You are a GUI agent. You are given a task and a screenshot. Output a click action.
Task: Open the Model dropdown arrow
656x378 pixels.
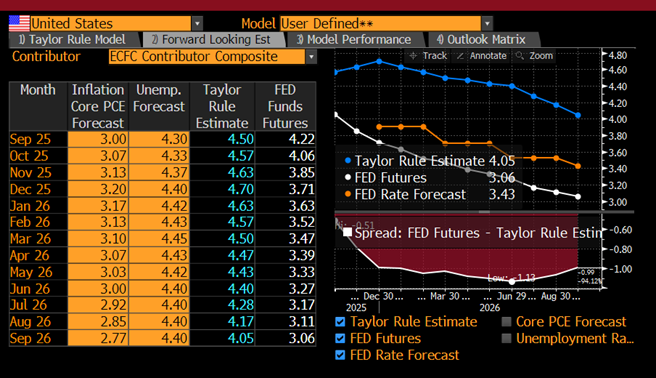[487, 23]
